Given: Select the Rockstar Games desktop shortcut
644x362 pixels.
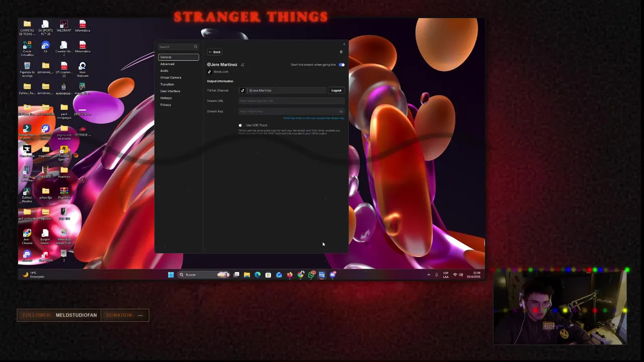Looking at the screenshot, I should tap(64, 153).
